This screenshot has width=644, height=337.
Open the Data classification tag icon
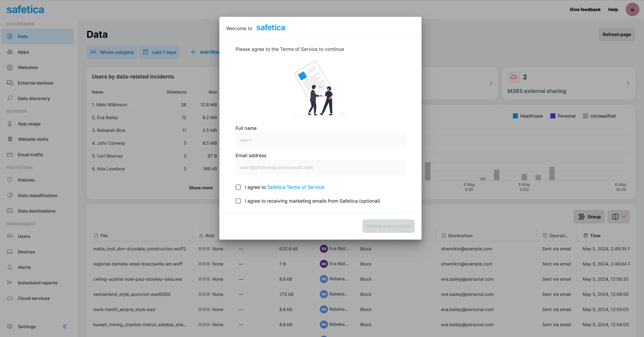(10, 195)
